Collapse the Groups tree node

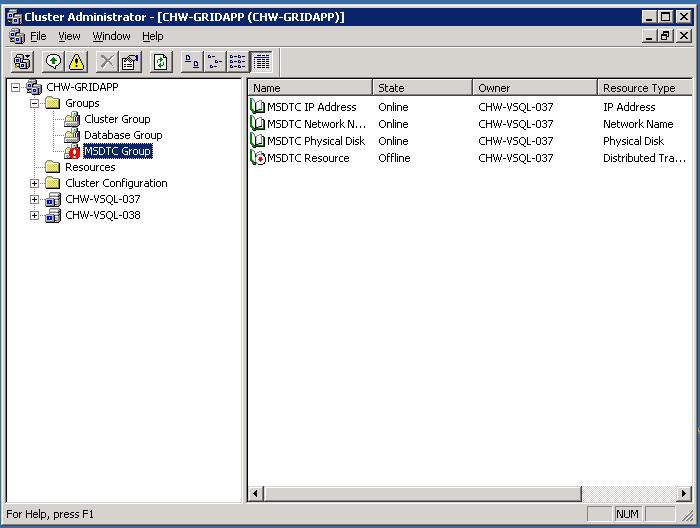(x=34, y=103)
